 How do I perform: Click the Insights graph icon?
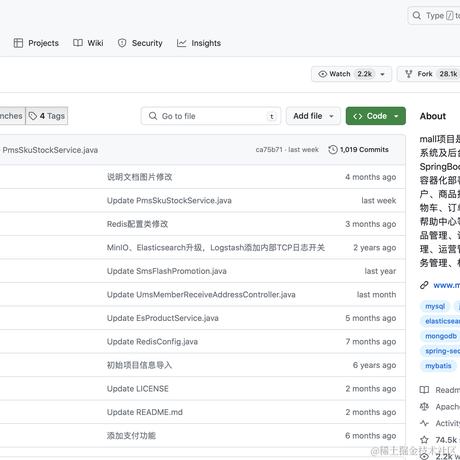point(182,43)
